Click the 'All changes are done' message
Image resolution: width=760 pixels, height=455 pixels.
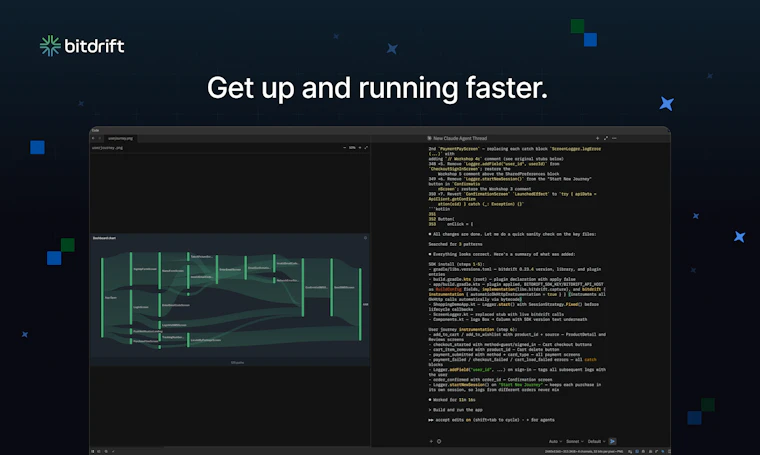[x=513, y=234]
